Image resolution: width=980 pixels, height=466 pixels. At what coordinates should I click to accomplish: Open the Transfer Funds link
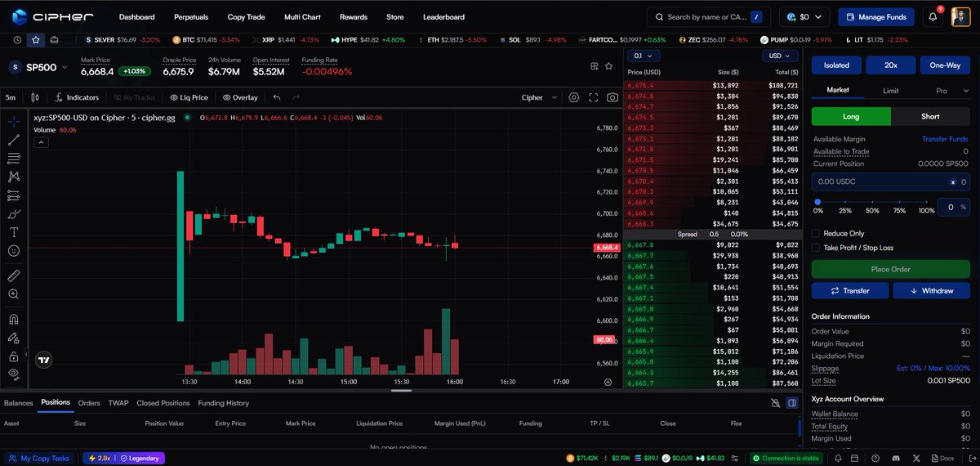945,139
